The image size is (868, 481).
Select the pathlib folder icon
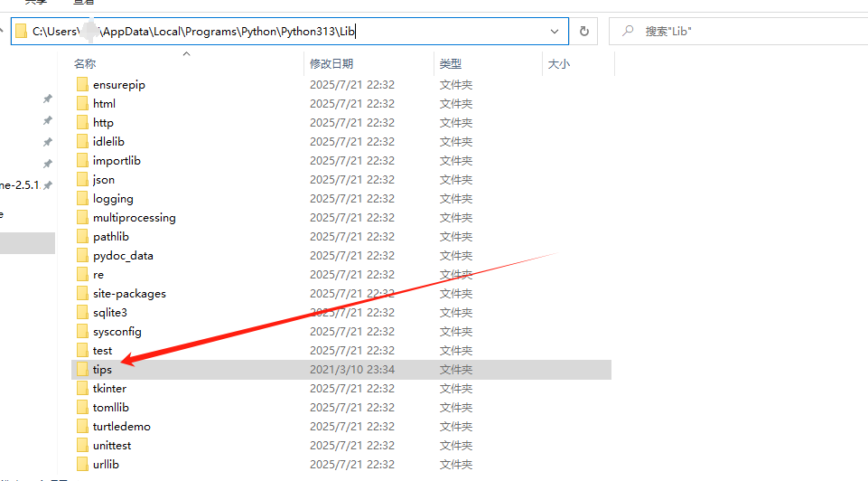82,236
